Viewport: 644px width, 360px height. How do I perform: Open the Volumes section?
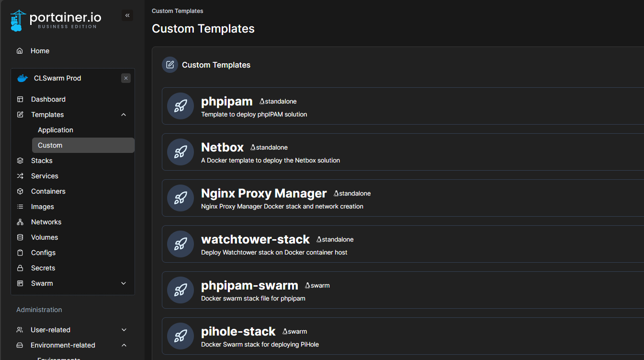point(45,237)
